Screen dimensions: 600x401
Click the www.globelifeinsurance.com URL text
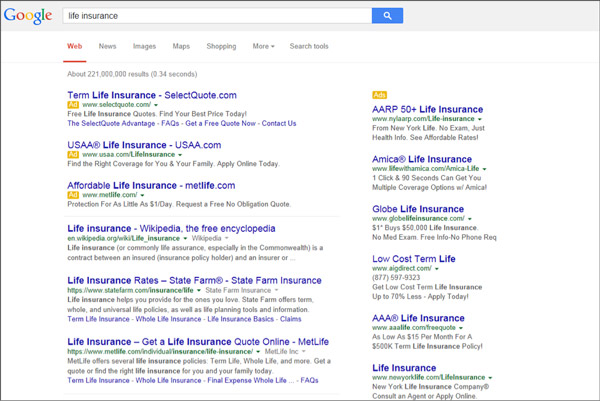click(418, 218)
